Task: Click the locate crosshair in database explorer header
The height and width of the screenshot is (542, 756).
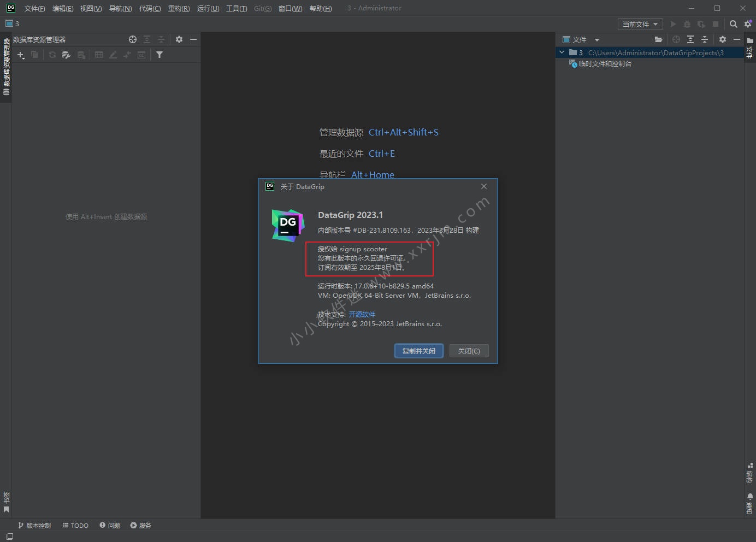Action: point(133,39)
